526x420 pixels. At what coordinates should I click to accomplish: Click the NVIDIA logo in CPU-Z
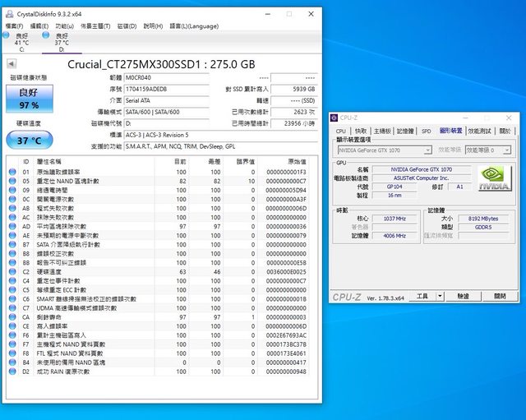click(x=495, y=182)
